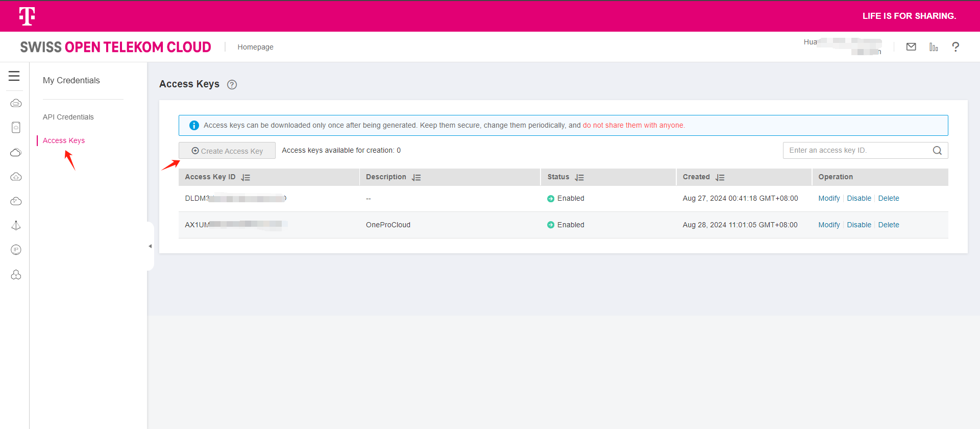This screenshot has width=980, height=429.
Task: Open the mail messages icon
Action: click(911, 47)
